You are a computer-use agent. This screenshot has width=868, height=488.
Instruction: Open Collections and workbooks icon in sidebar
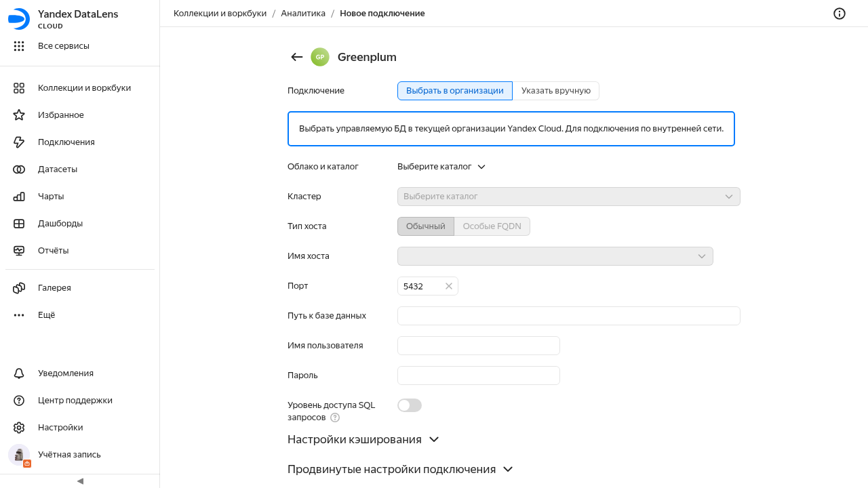point(19,88)
